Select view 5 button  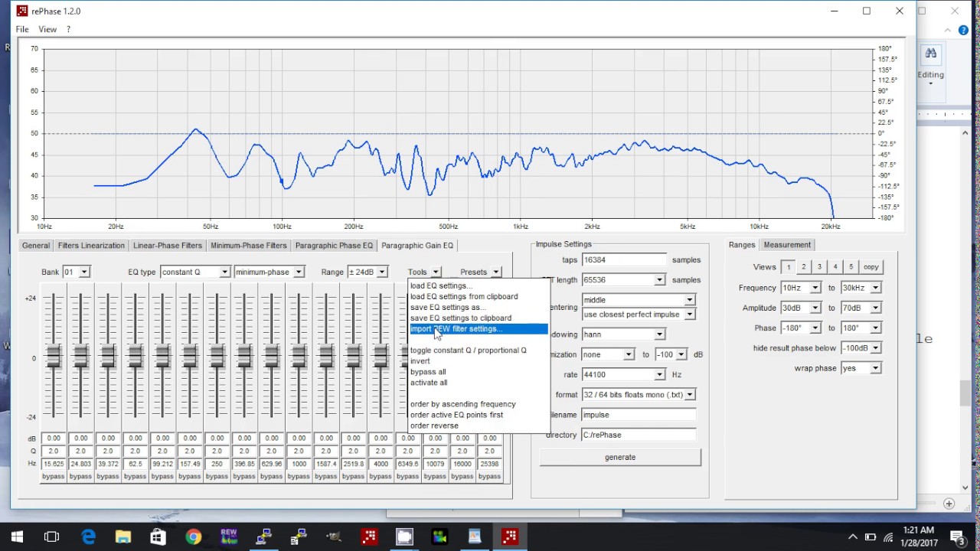(851, 267)
